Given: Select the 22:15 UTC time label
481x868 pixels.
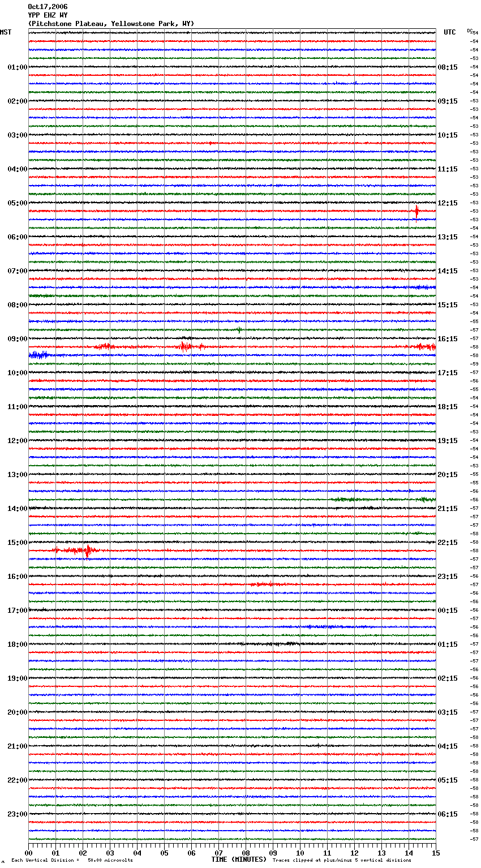Looking at the screenshot, I should point(448,543).
